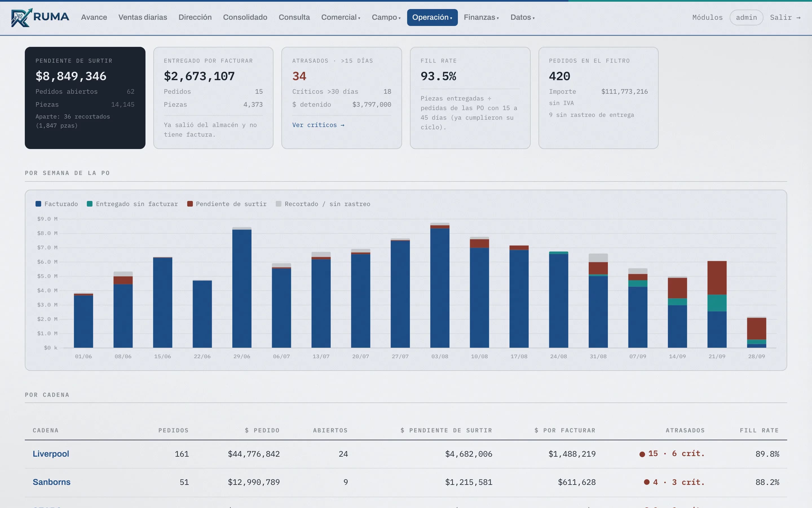Open the Sanborns chain link
Screen dimensions: 812x508
51,482
